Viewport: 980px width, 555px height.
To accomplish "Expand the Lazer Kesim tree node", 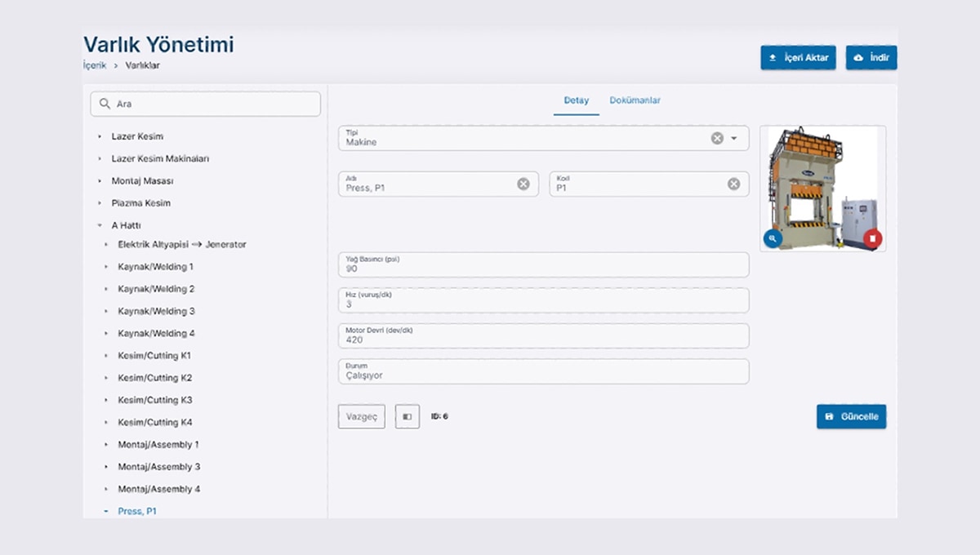I will point(100,136).
